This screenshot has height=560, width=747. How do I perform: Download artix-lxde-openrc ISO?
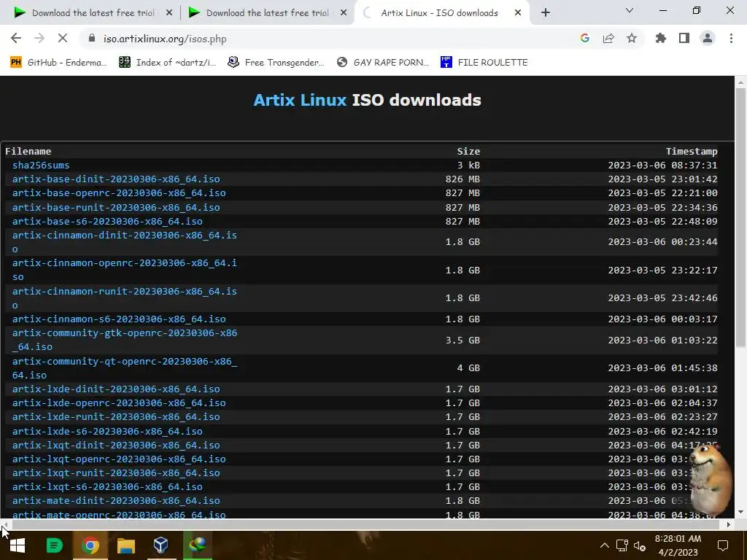click(119, 402)
